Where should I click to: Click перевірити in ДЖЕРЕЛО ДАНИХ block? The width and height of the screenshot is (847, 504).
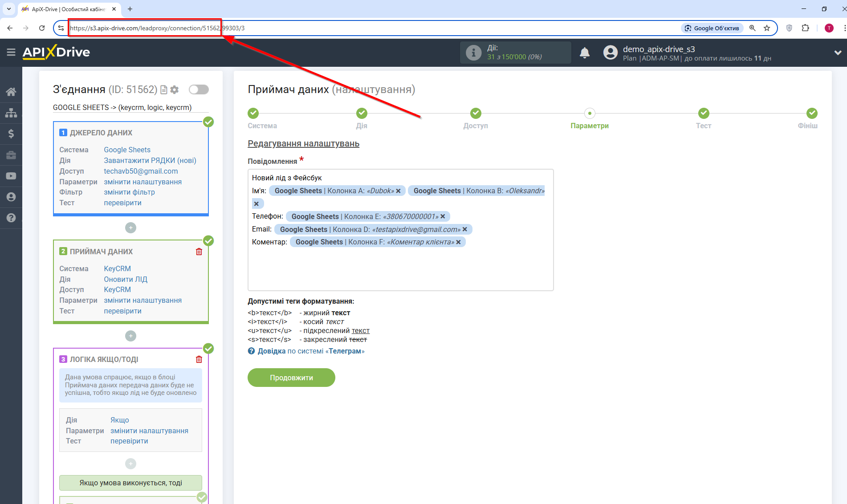pos(122,203)
